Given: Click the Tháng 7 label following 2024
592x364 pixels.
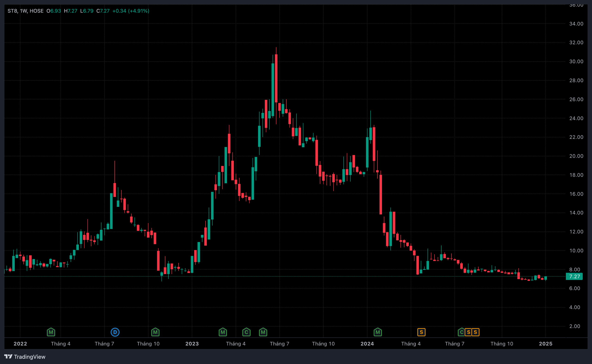Looking at the screenshot, I should (454, 343).
